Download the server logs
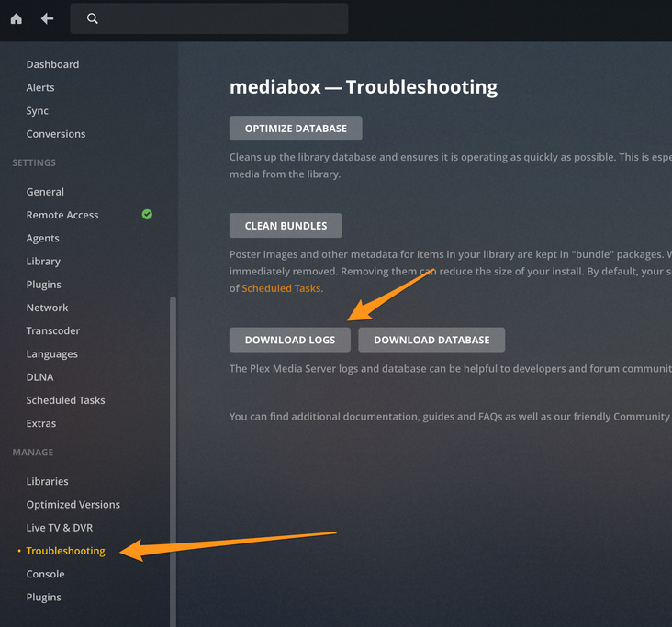Screen dimensions: 672x627 coord(290,340)
